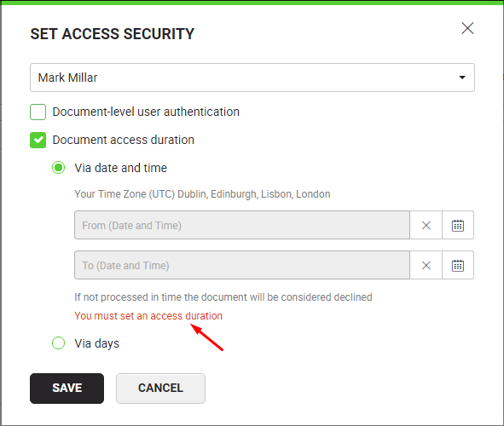This screenshot has height=426, width=504.
Task: Enable Document-level user authentication checkbox
Action: tap(38, 112)
